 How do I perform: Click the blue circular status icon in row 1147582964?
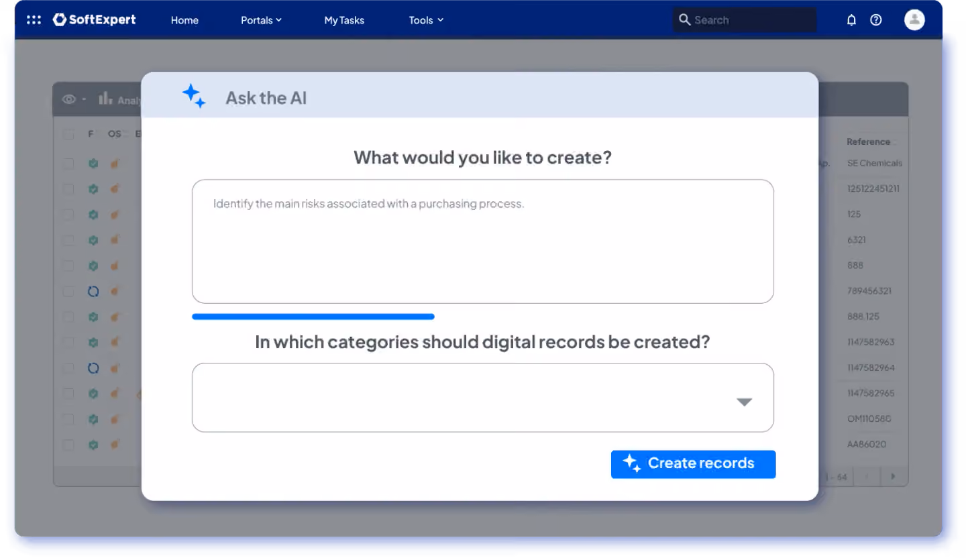coord(93,368)
